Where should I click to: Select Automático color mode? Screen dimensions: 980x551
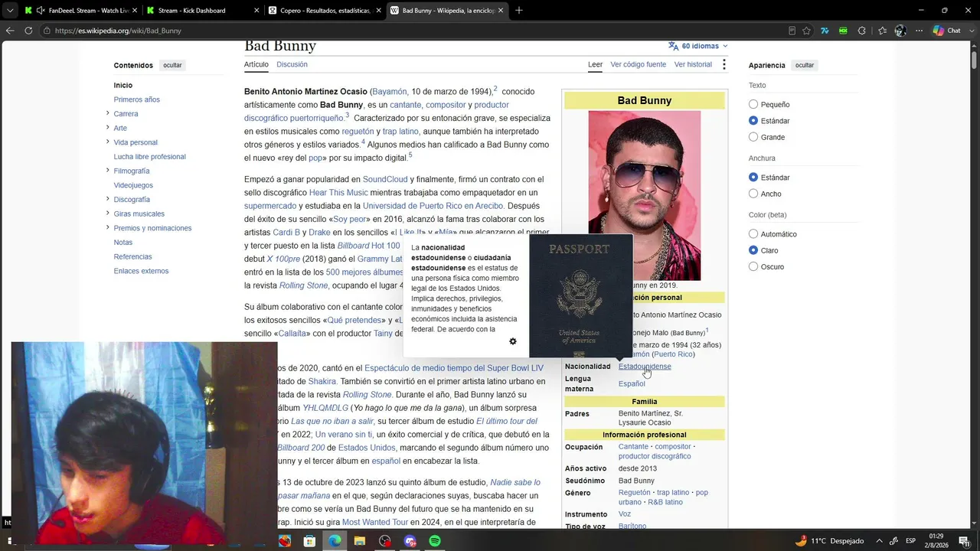point(753,234)
